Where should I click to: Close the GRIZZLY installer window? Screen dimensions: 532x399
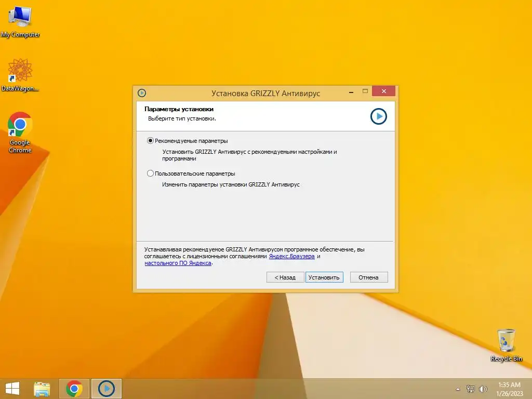[x=384, y=91]
